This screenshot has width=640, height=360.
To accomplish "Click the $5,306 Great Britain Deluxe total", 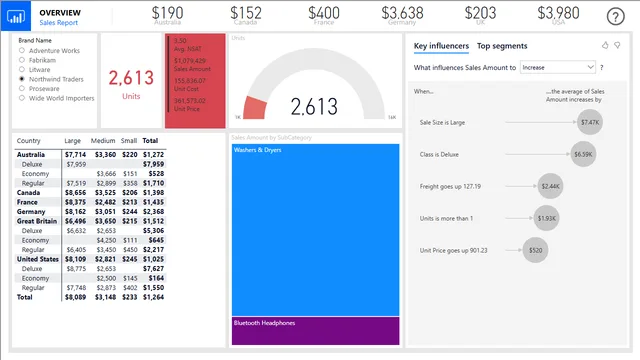I will pos(153,231).
